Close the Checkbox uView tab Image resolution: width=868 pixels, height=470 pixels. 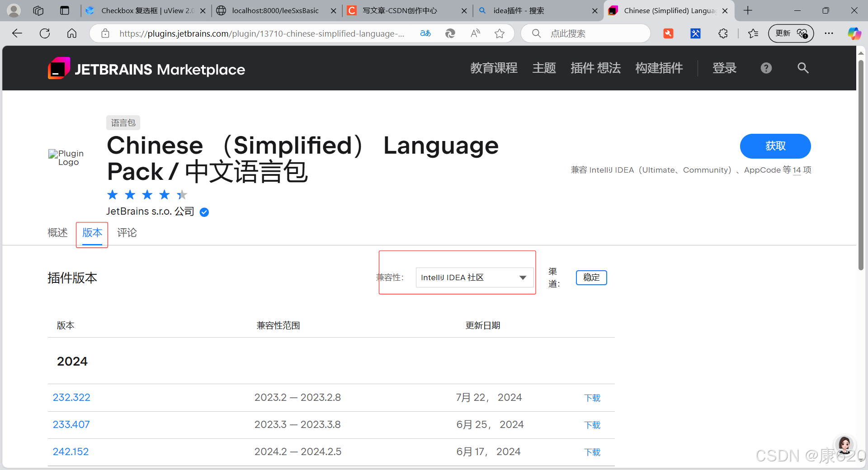pos(203,11)
